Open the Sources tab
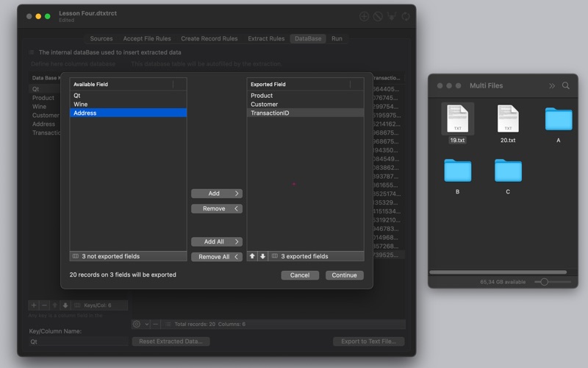This screenshot has width=588, height=368. 101,39
